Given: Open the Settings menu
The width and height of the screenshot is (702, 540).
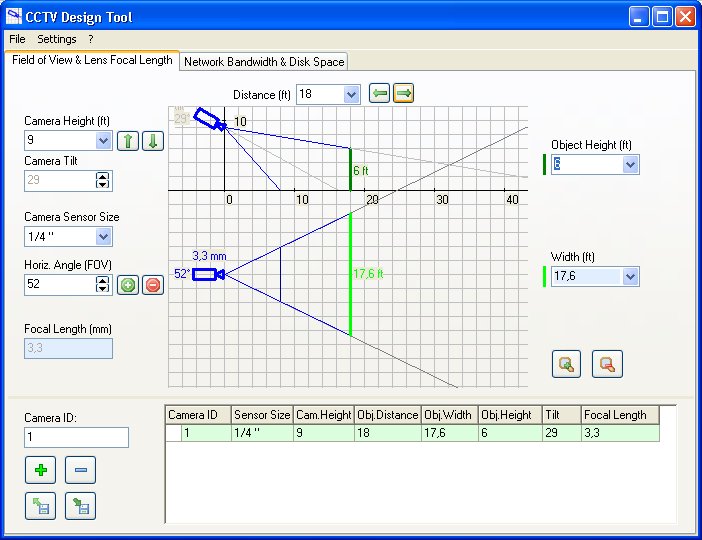Looking at the screenshot, I should coord(57,39).
